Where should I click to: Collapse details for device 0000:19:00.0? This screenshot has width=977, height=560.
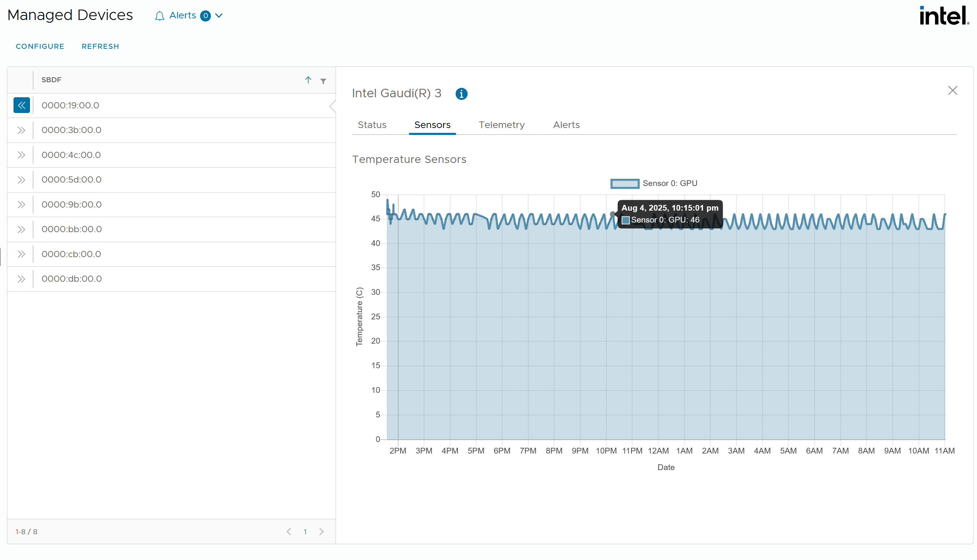22,105
